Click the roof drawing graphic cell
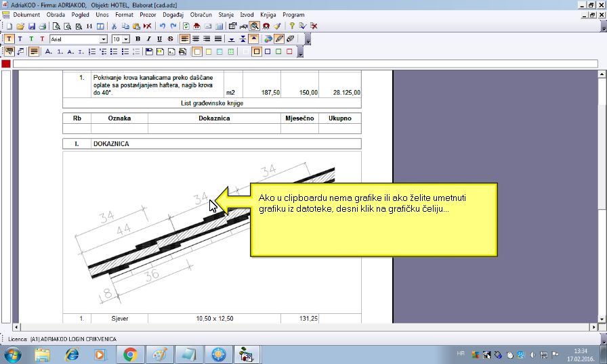The image size is (607, 364). [x=212, y=232]
